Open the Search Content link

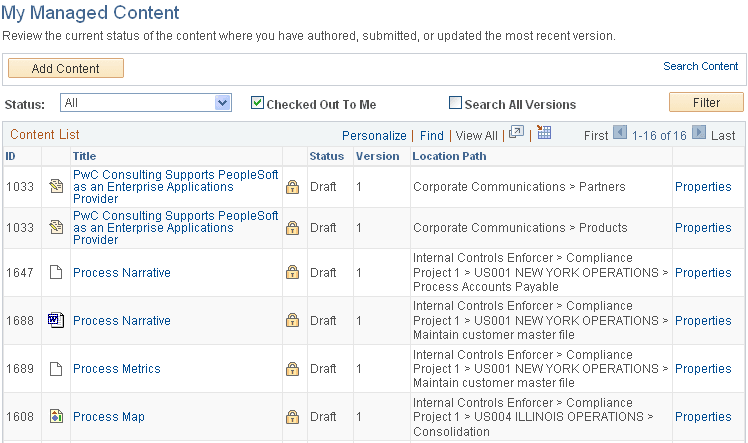coord(700,67)
